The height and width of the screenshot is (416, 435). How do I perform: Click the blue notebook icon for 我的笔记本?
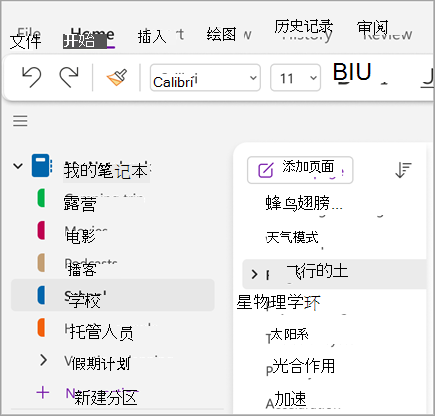pyautogui.click(x=42, y=165)
